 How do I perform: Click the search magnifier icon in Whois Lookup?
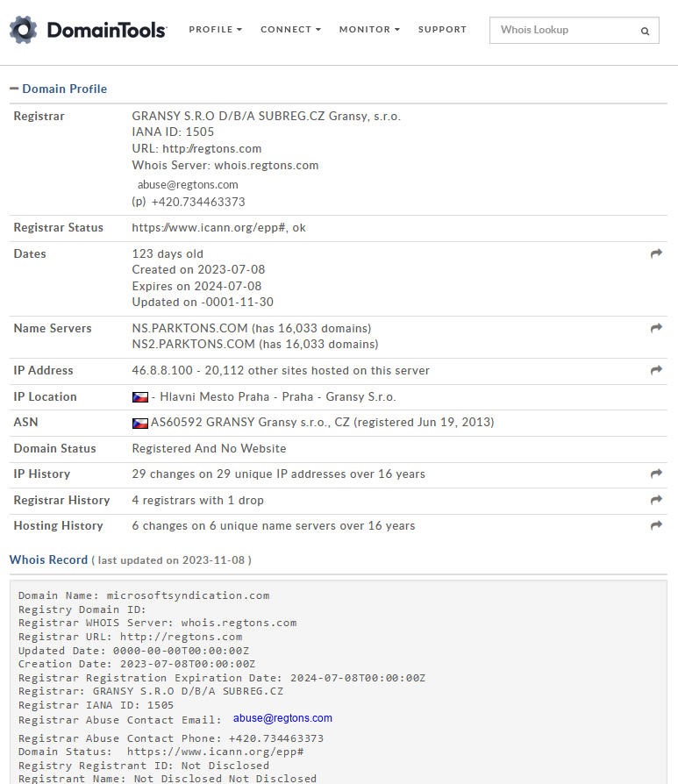tap(645, 31)
